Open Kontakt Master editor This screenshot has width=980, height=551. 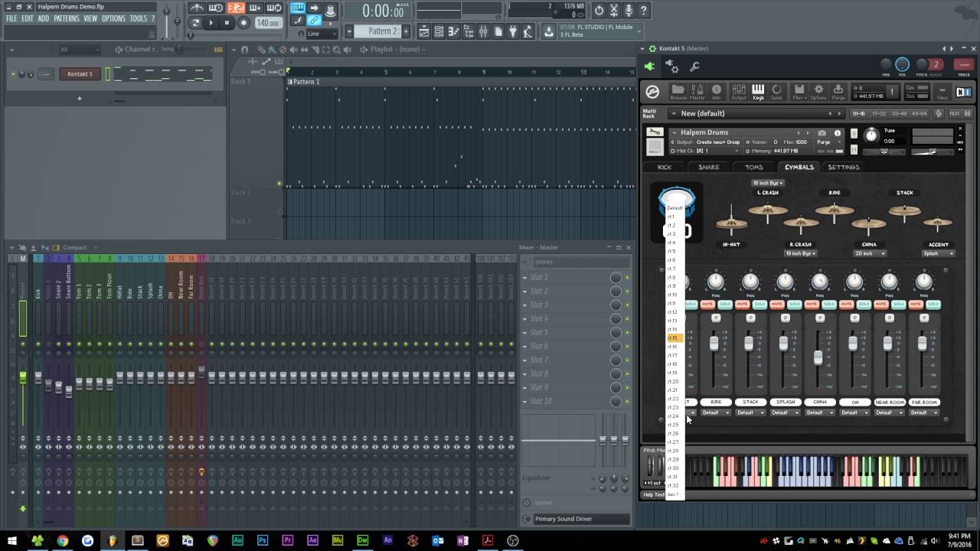pos(697,92)
